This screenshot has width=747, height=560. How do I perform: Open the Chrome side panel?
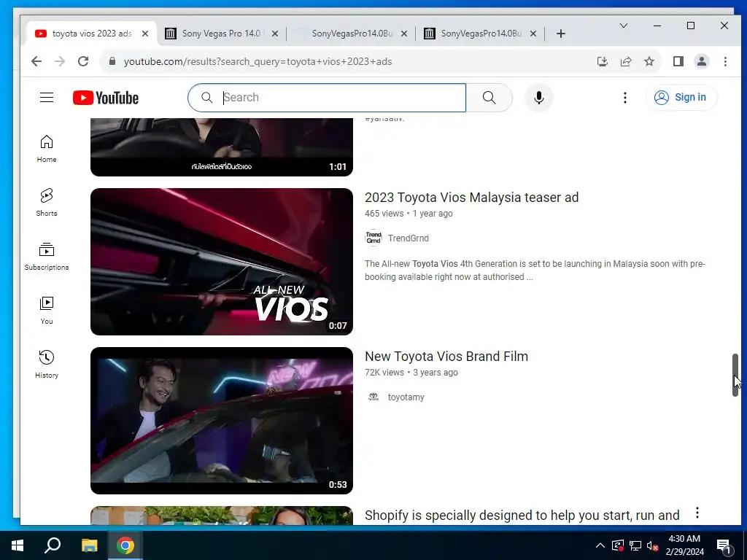point(678,61)
